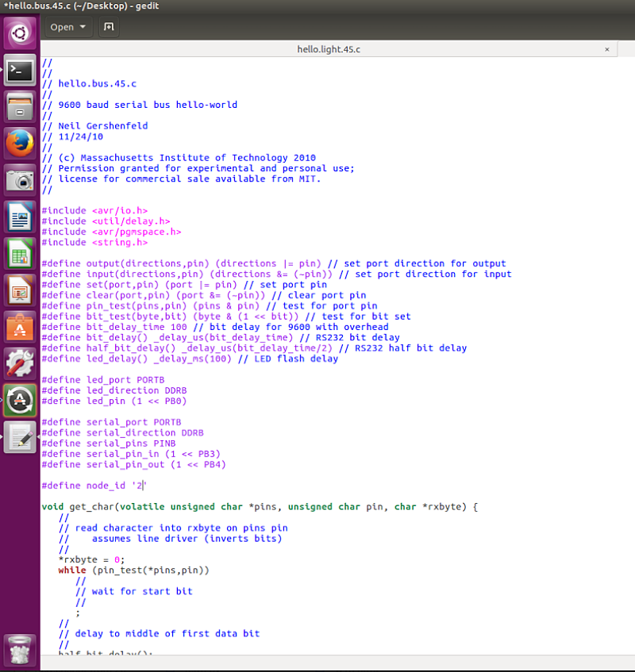Click the '#include <util/delay.h>' line
This screenshot has height=672, width=635.
106,221
